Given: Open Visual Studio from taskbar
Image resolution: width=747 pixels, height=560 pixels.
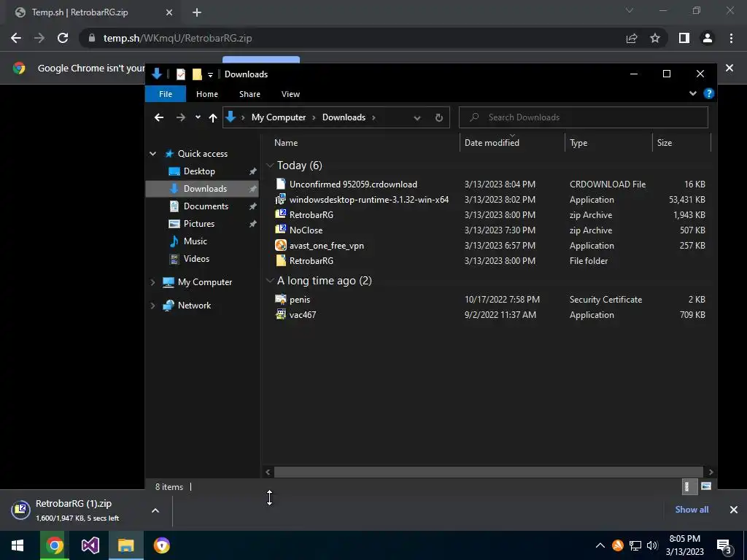Looking at the screenshot, I should tap(90, 545).
